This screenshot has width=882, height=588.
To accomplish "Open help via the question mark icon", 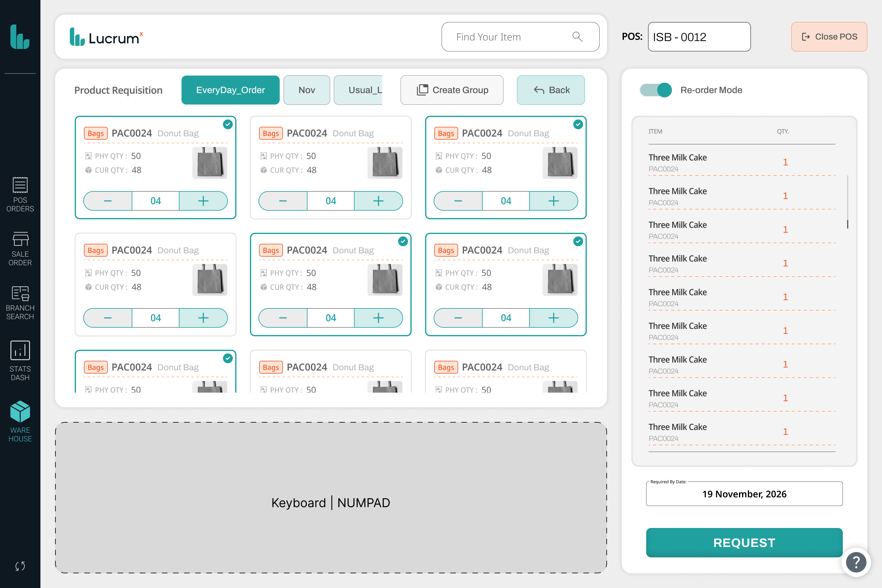I will point(856,562).
